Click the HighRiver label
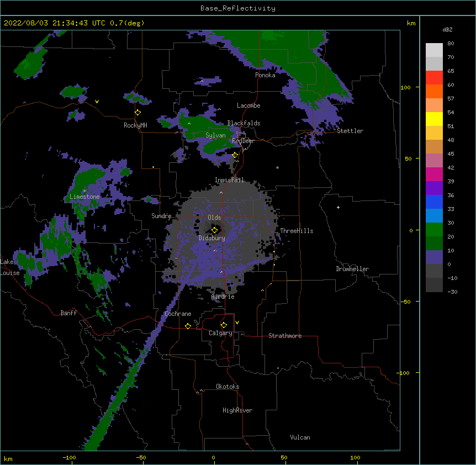 click(237, 410)
